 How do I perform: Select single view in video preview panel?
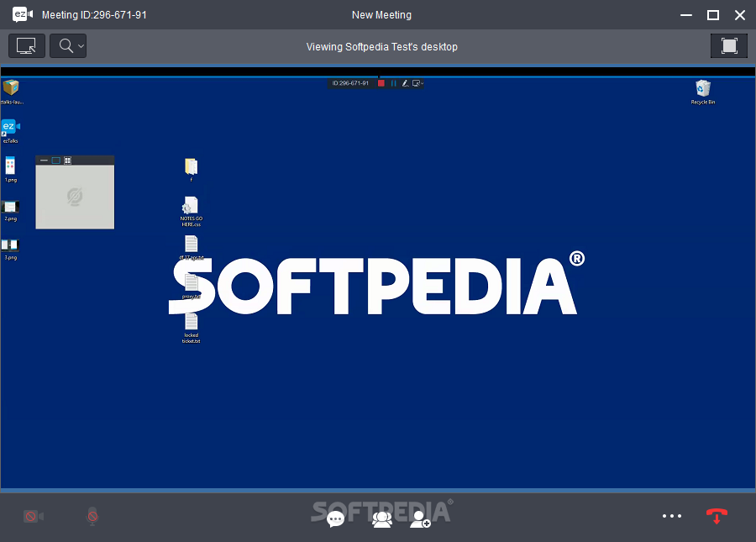tap(56, 160)
